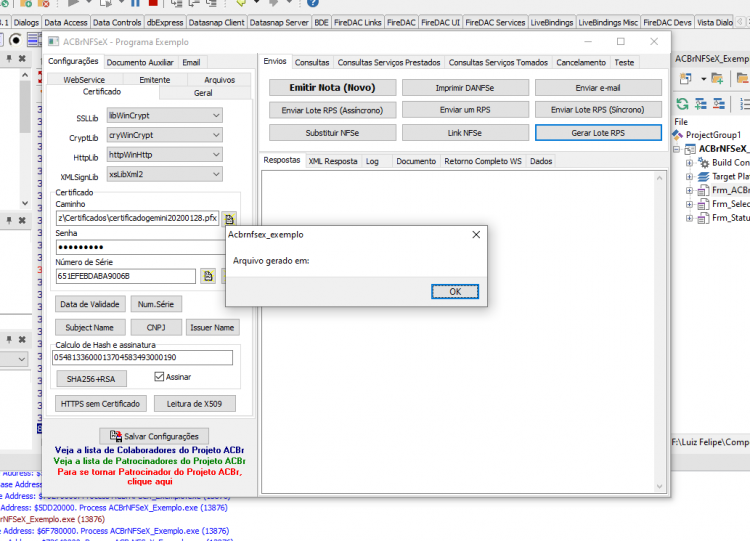Viewport: 750px width, 541px height.
Task: Click the Target Platforms layers icon
Action: 703,177
